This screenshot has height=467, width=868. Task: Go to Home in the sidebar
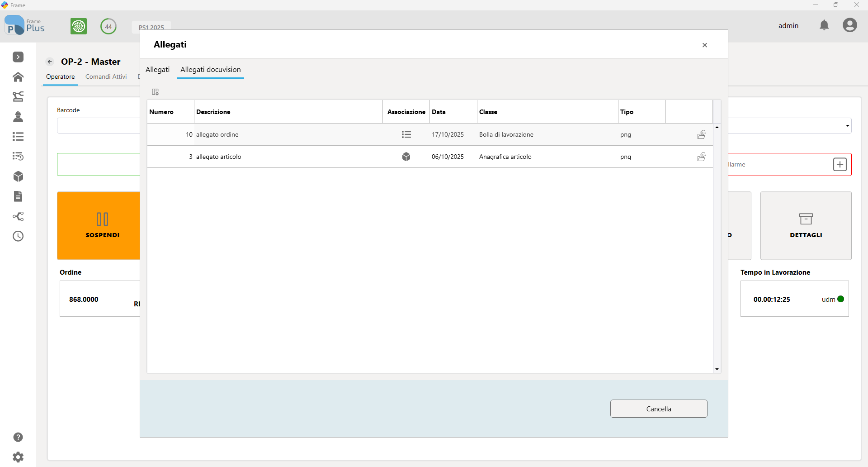(18, 77)
